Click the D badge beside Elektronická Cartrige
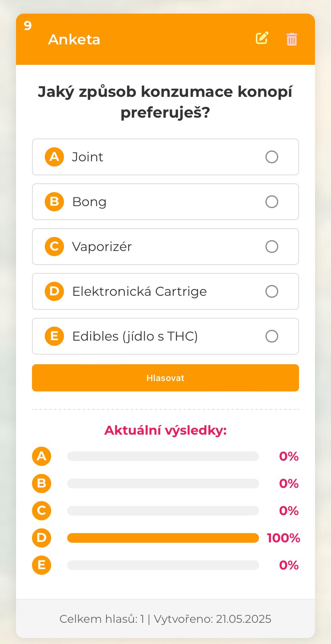The width and height of the screenshot is (331, 644). 54,291
